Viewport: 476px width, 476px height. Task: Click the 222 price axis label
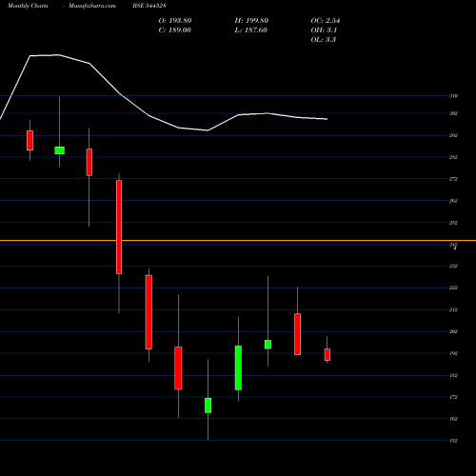pyautogui.click(x=453, y=288)
